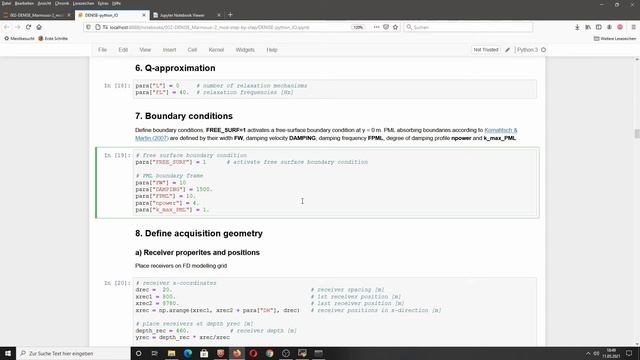The width and height of the screenshot is (640, 360).
Task: Click the 6. Q-approximation heading
Action: (x=175, y=68)
